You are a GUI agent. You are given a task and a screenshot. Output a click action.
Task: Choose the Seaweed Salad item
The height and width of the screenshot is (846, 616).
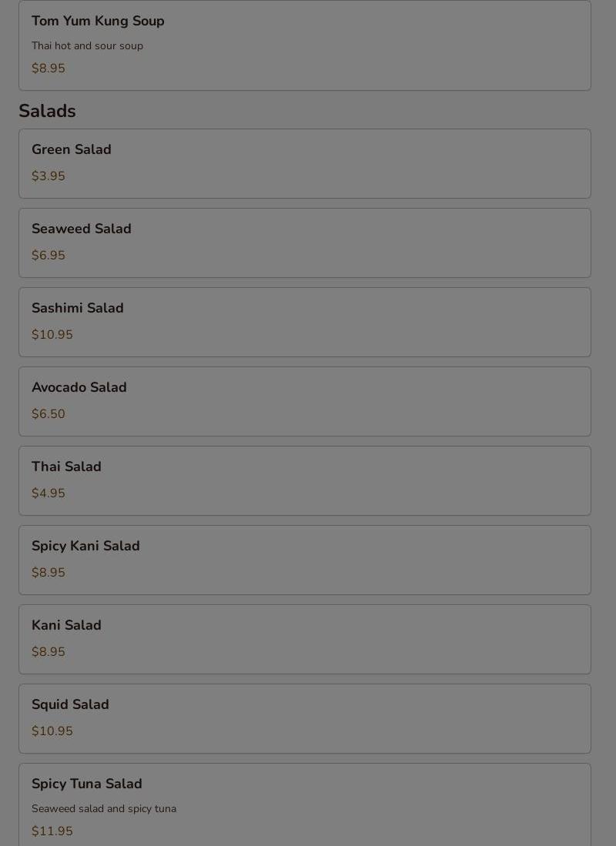[304, 242]
